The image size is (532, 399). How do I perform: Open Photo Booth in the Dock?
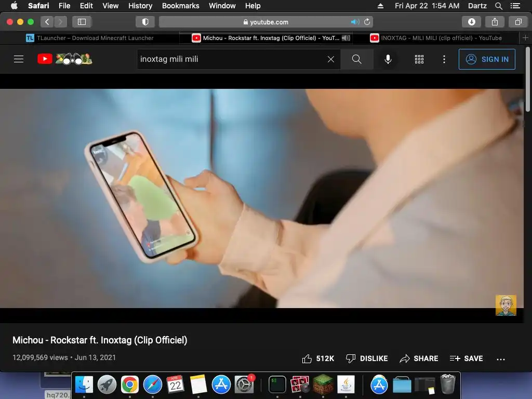click(300, 384)
